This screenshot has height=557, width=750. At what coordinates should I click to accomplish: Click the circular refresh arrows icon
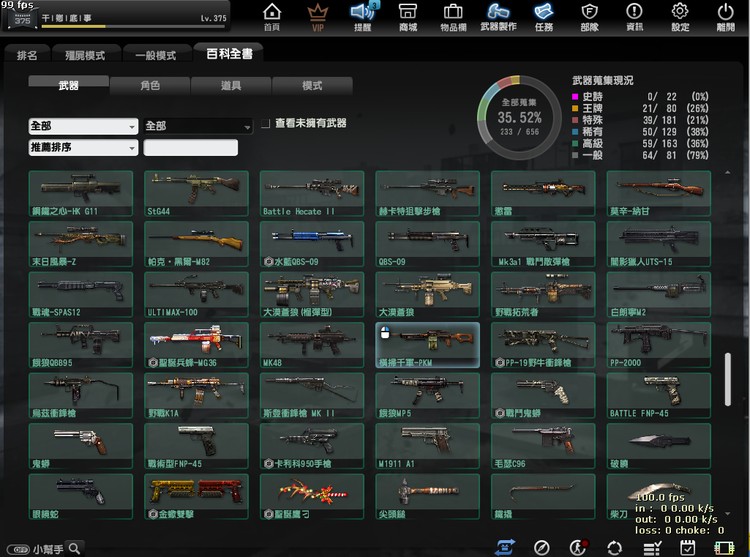[x=614, y=548]
